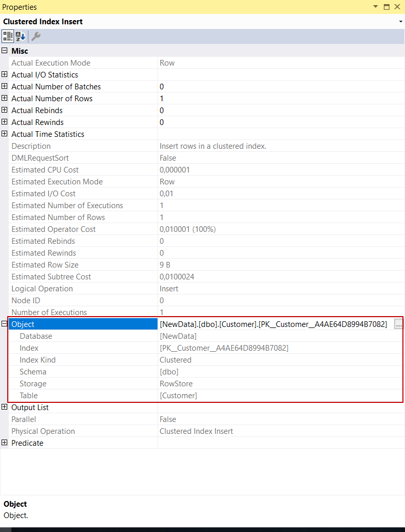Click the ellipsis button for Object value

click(x=398, y=324)
